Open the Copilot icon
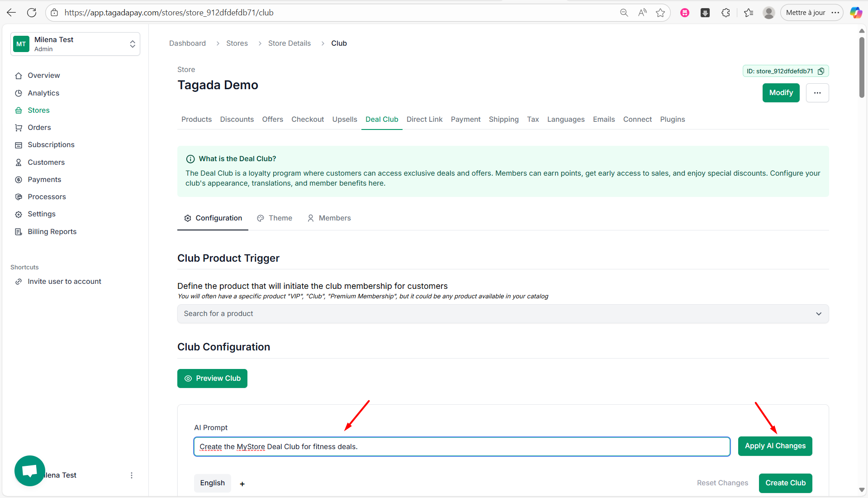The height and width of the screenshot is (498, 868). (856, 13)
